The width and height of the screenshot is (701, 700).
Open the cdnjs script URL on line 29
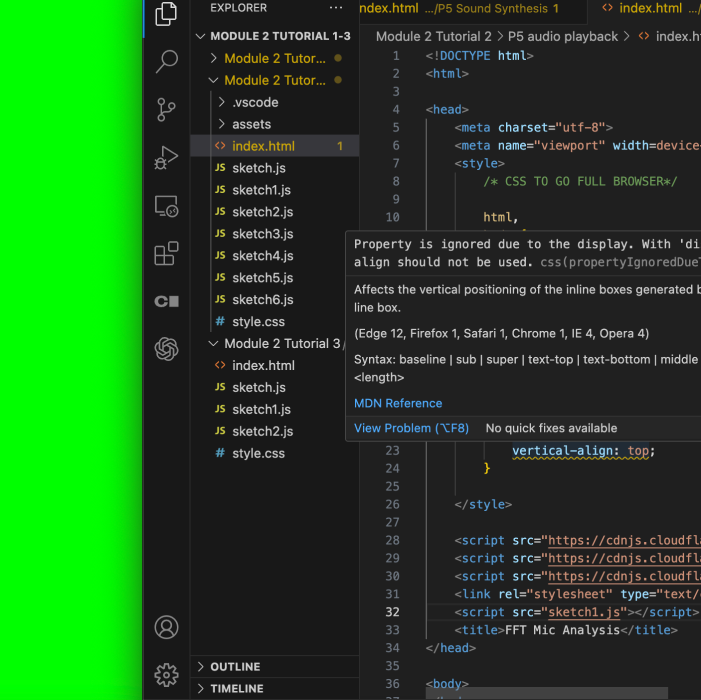625,558
